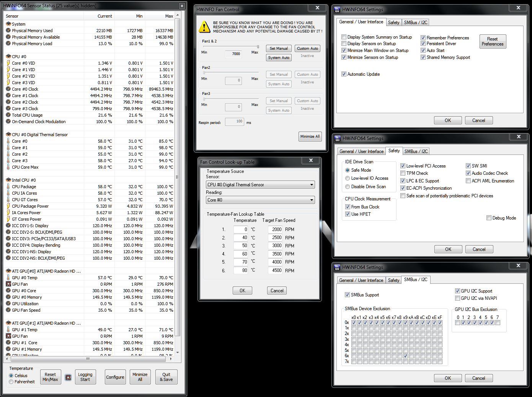Click the Core #0 VID lightning bolt icon
The image size is (532, 397).
click(x=8, y=63)
